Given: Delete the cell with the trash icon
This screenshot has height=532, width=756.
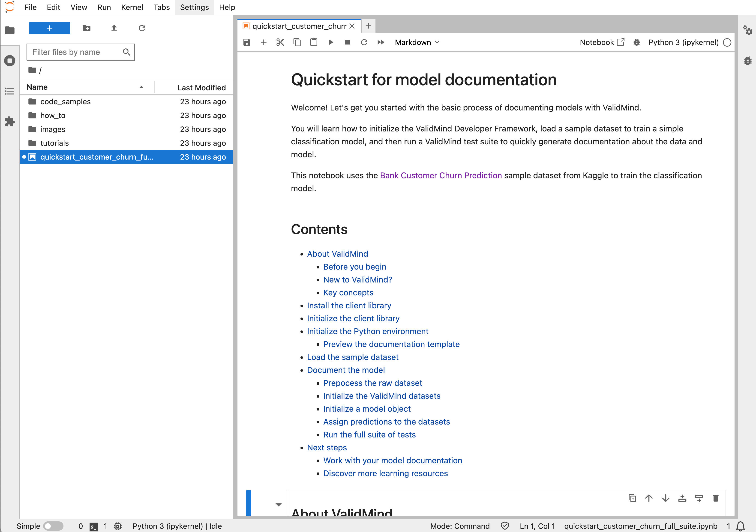Looking at the screenshot, I should pyautogui.click(x=716, y=498).
